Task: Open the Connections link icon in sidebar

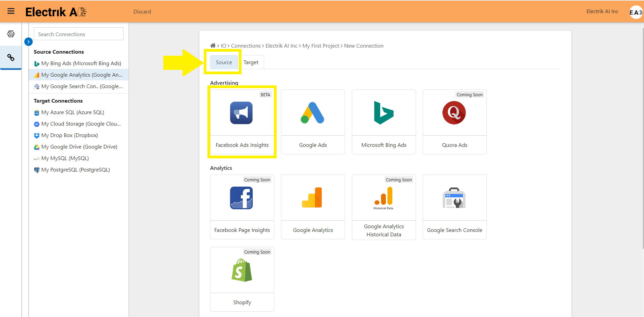Action: click(x=11, y=57)
